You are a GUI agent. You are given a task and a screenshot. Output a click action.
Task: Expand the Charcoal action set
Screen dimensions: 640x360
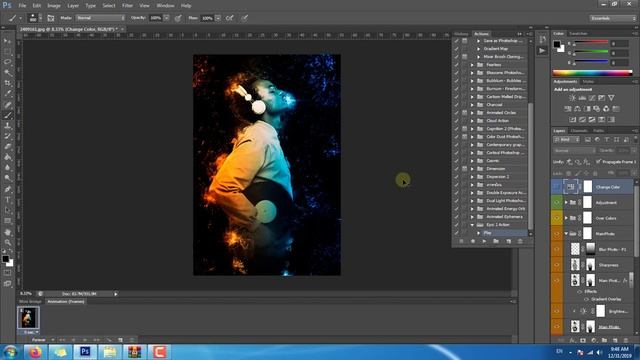coord(472,104)
